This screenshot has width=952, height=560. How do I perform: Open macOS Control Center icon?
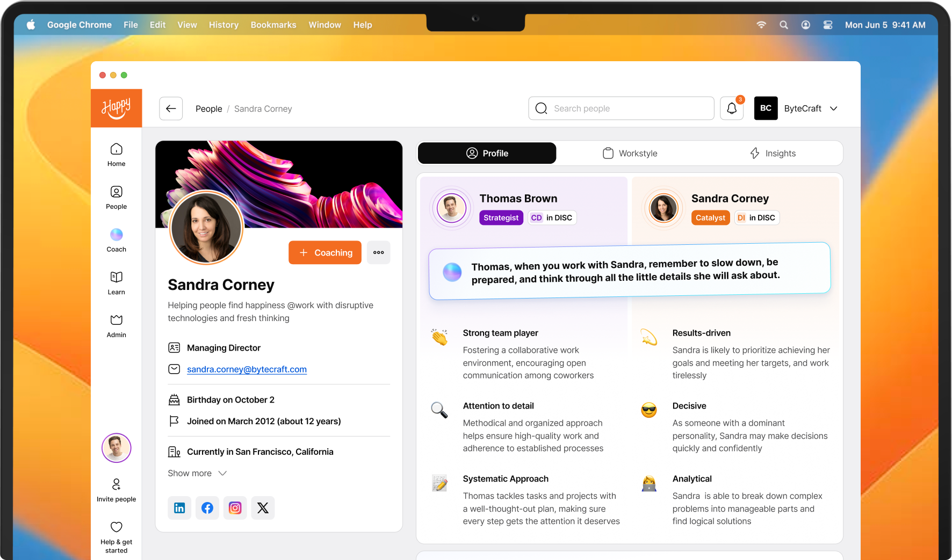pos(828,25)
